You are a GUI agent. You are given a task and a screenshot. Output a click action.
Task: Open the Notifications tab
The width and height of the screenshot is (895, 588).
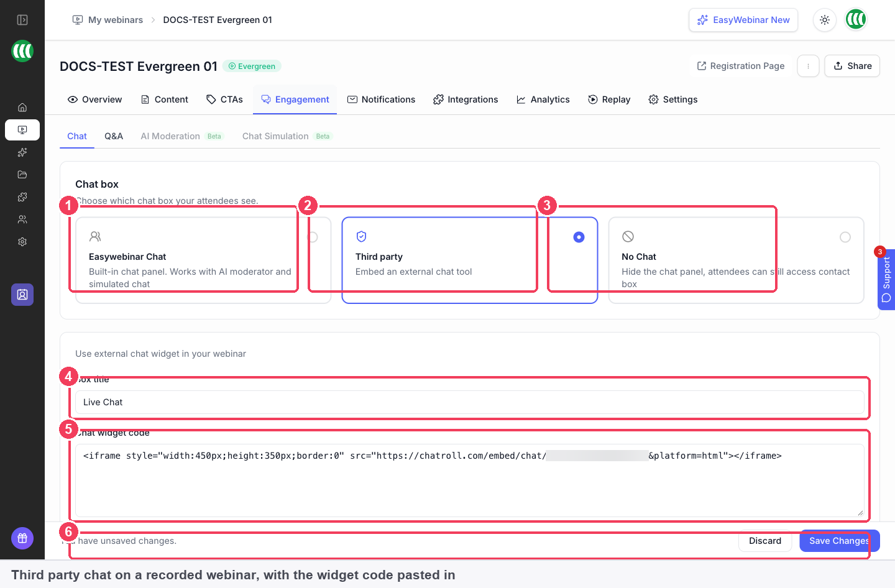381,99
